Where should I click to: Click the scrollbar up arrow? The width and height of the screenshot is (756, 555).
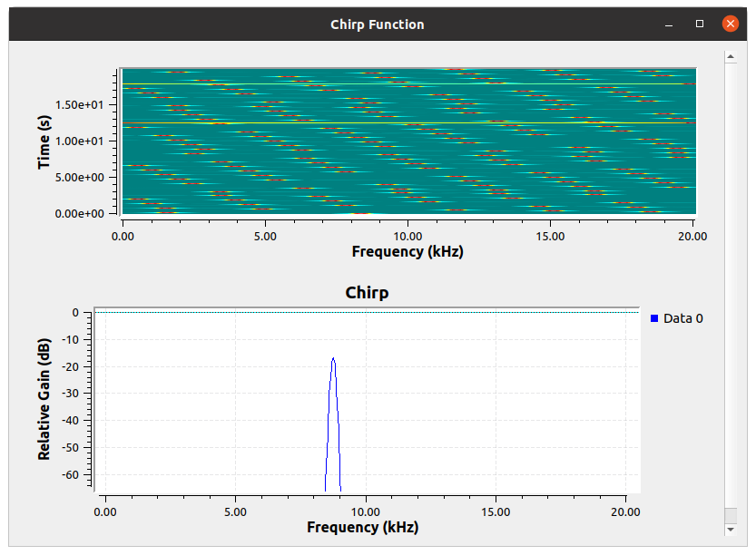pyautogui.click(x=730, y=57)
